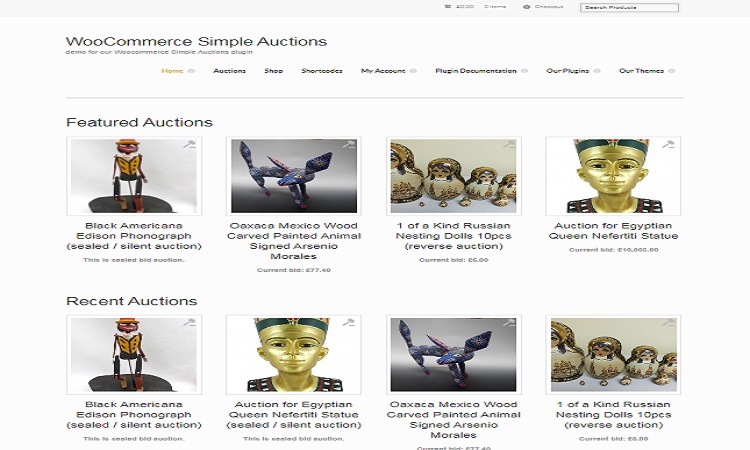Click the 0 items cart count
Image resolution: width=750 pixels, height=450 pixels.
[x=495, y=7]
